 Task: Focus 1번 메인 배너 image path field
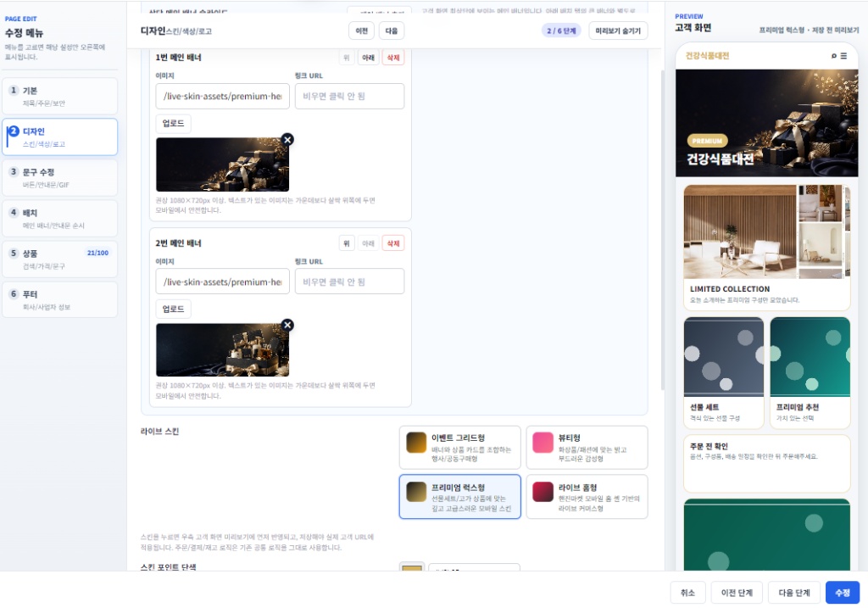click(223, 97)
